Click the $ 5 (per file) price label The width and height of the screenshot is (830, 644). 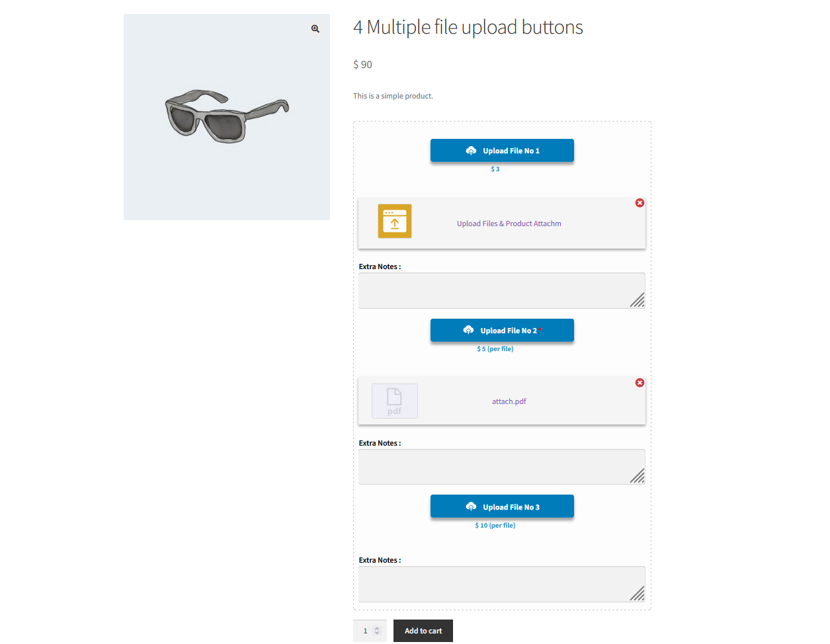pyautogui.click(x=495, y=348)
